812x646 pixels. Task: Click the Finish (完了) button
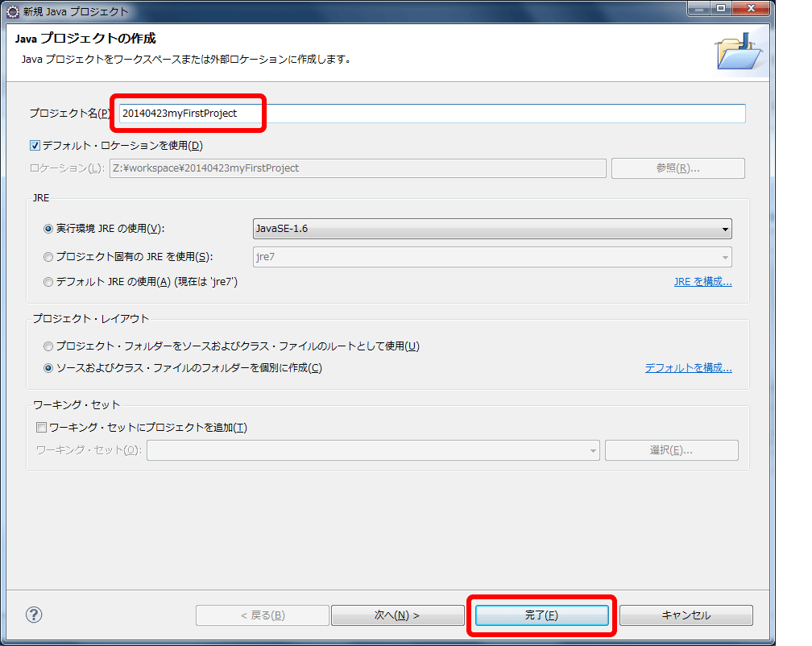click(541, 615)
